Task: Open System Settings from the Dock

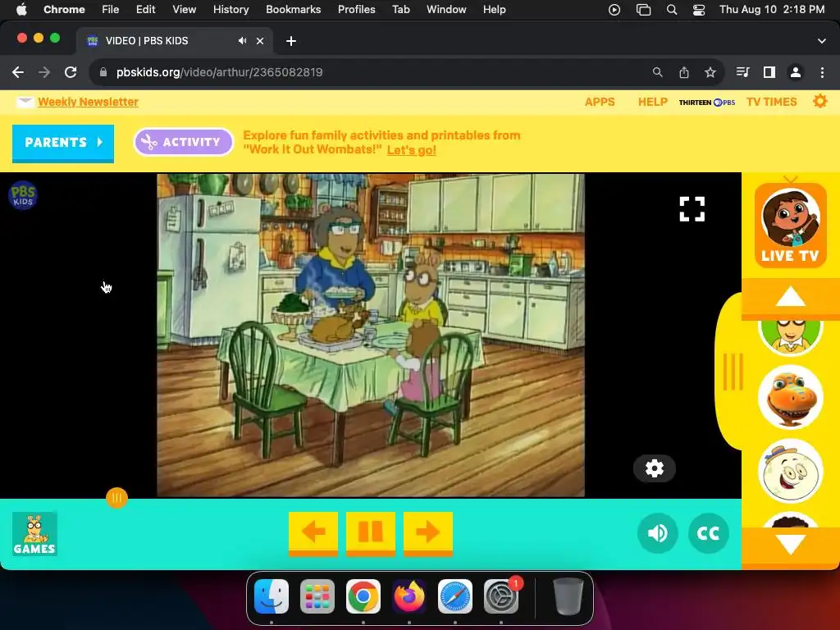Action: coord(501,596)
